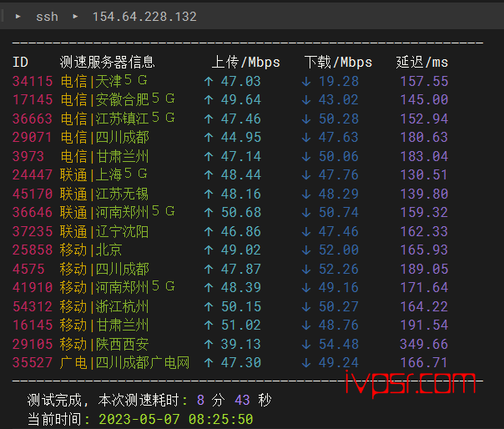Click download value 43.02
This screenshot has height=429, width=504.
[x=339, y=99]
